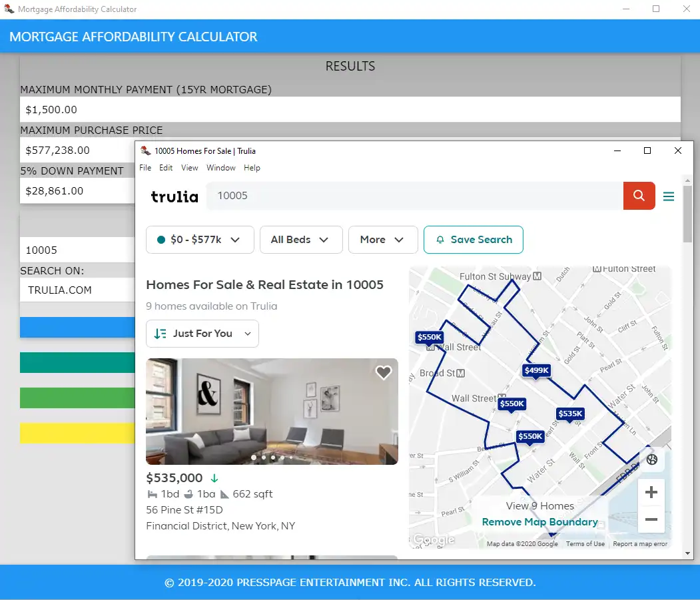Open the All Beds dropdown
Screen dimensions: 700x600
coord(301,240)
